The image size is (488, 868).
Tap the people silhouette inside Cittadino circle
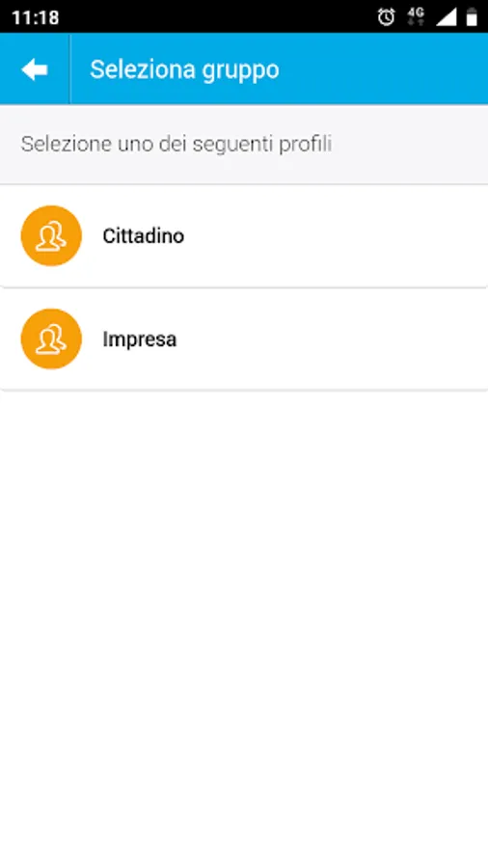pyautogui.click(x=51, y=236)
